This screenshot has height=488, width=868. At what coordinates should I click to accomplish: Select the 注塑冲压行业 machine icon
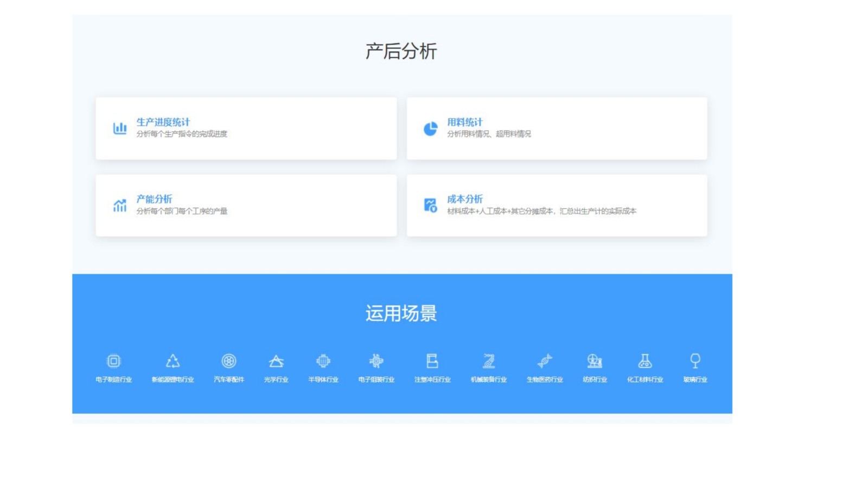(x=432, y=361)
